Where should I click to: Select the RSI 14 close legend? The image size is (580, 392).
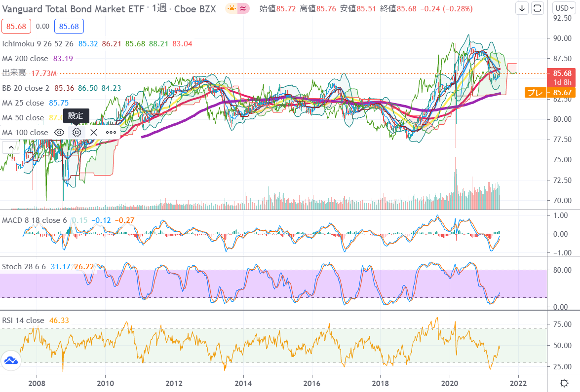(x=23, y=321)
